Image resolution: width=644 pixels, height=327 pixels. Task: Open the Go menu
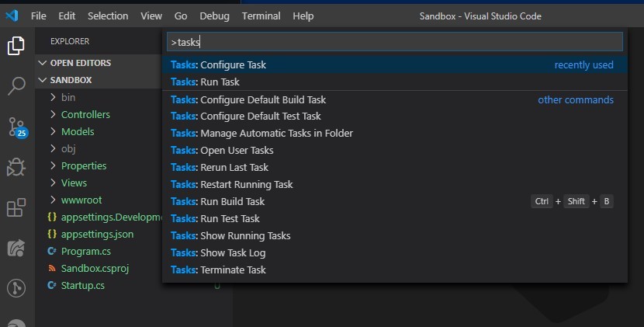pos(181,16)
